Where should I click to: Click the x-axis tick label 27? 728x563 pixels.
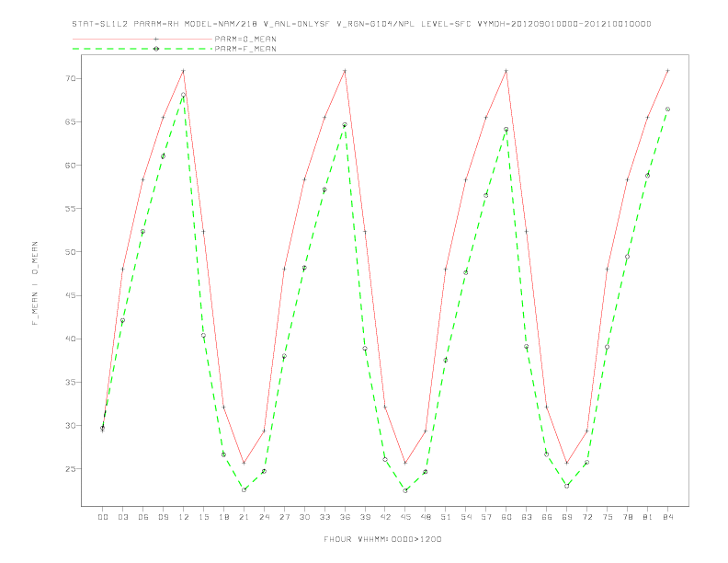[x=284, y=517]
